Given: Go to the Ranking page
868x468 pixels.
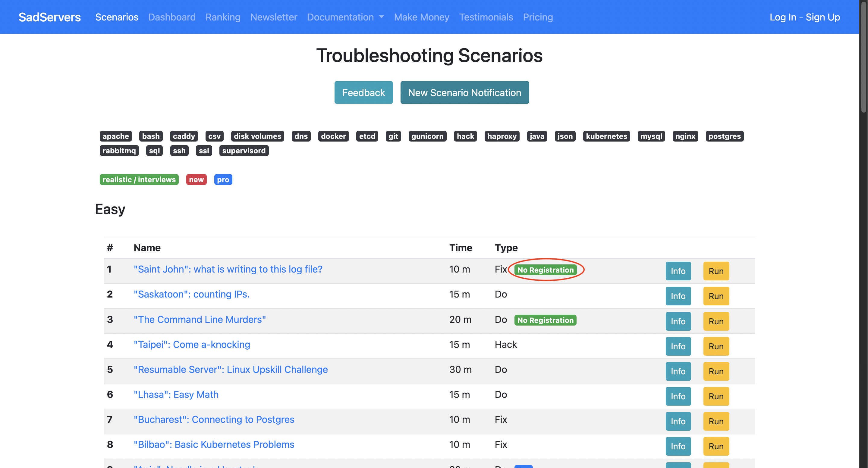Looking at the screenshot, I should [x=223, y=17].
